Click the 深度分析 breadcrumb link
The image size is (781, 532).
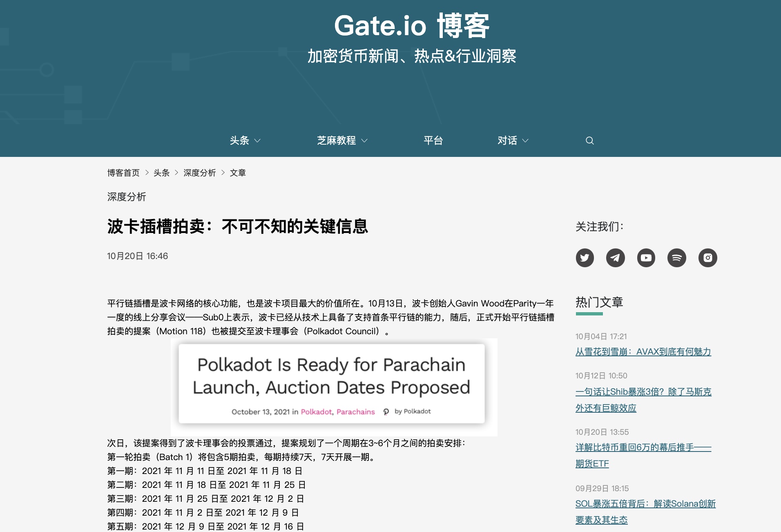(199, 173)
